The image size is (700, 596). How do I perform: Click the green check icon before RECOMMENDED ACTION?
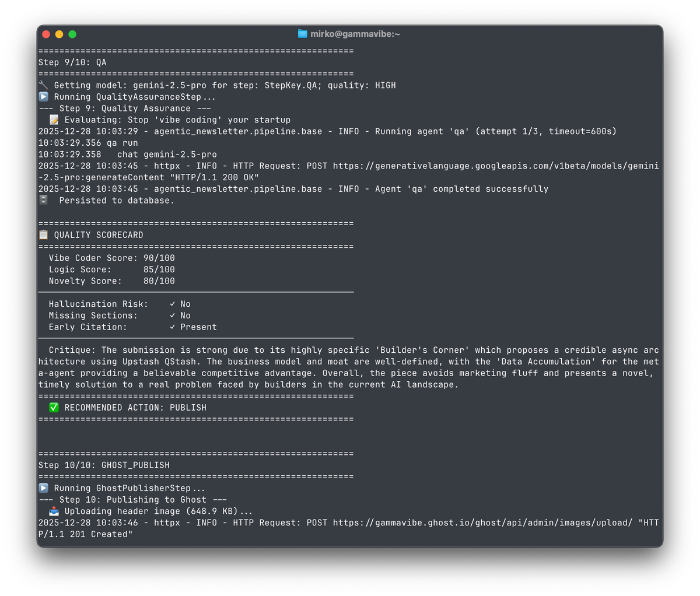53,407
